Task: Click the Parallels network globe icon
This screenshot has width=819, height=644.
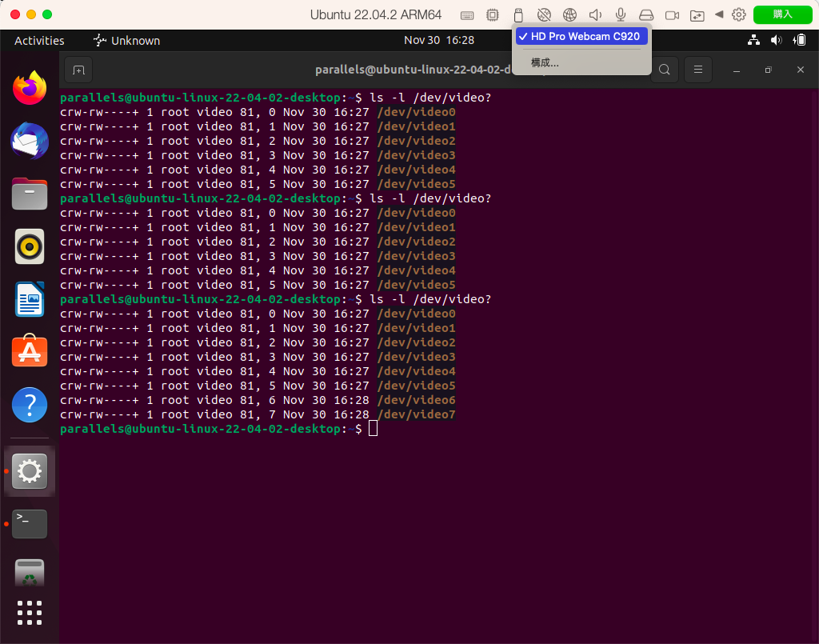Action: point(569,15)
